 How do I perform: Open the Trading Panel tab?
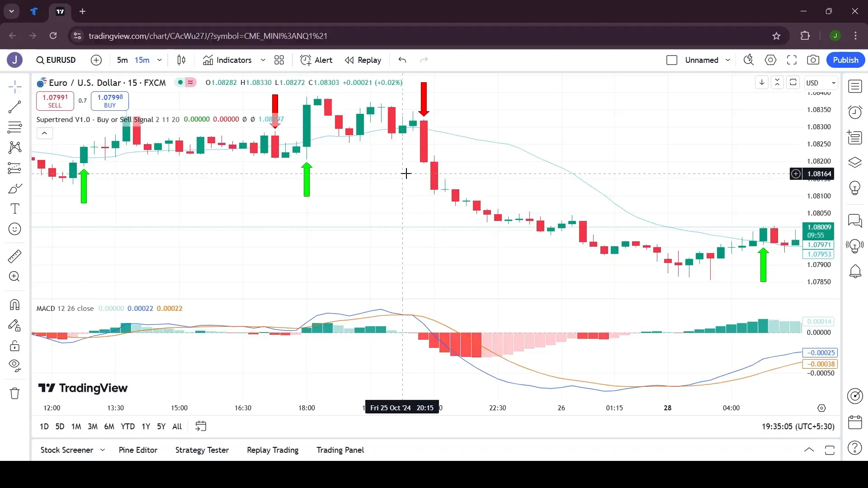pos(340,450)
